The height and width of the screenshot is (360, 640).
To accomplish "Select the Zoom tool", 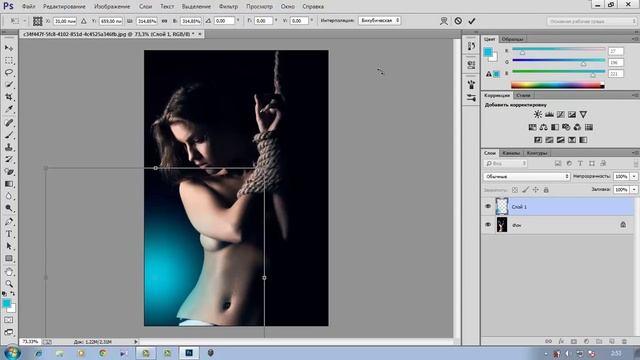I will [x=9, y=284].
